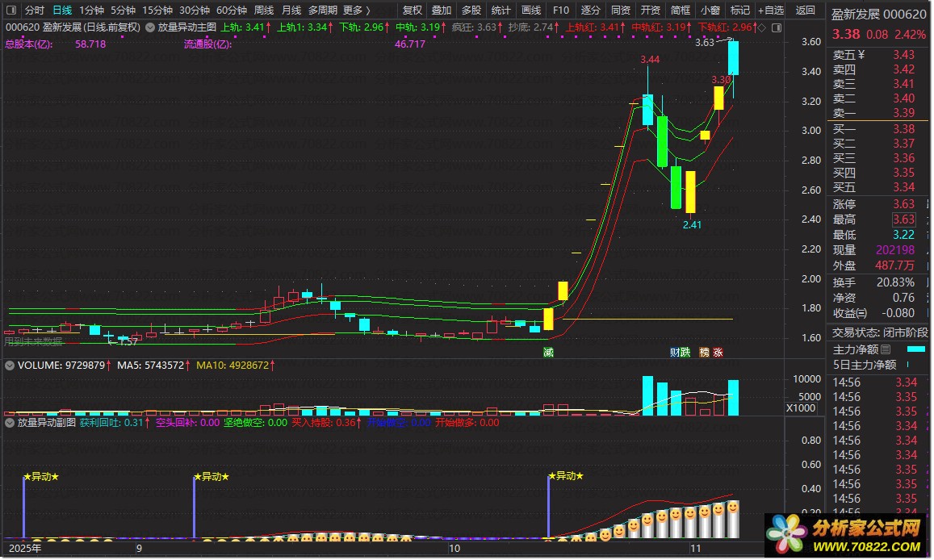Click the 3.44 high price label
The image size is (934, 560).
[650, 60]
